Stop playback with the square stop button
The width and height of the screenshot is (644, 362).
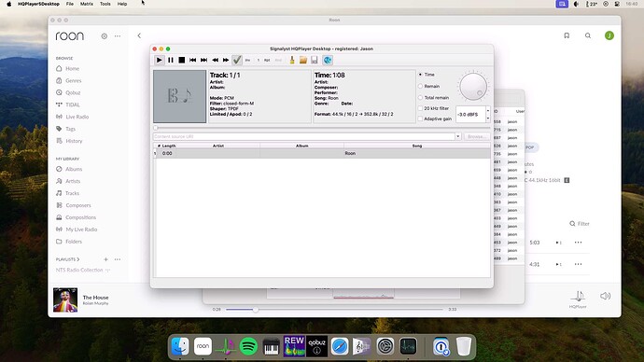coord(182,60)
